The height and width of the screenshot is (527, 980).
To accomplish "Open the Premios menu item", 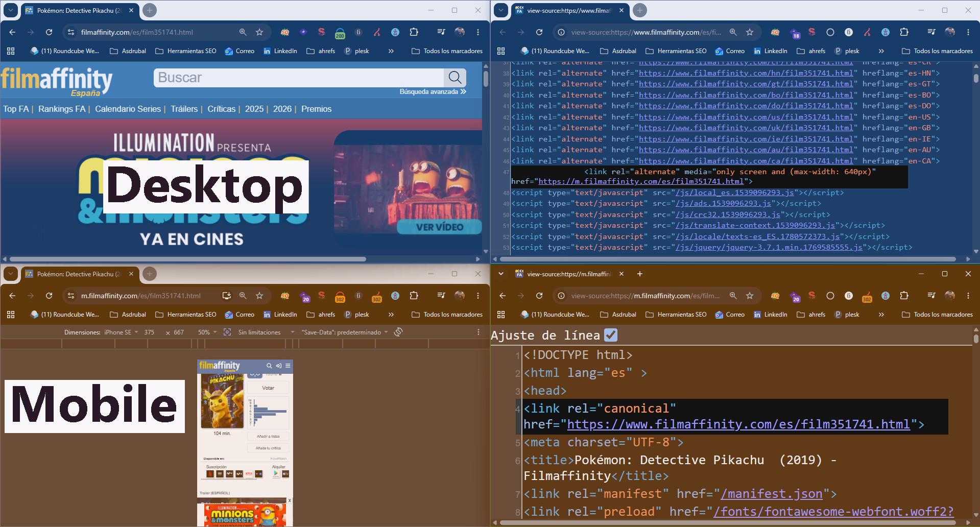I will click(316, 109).
